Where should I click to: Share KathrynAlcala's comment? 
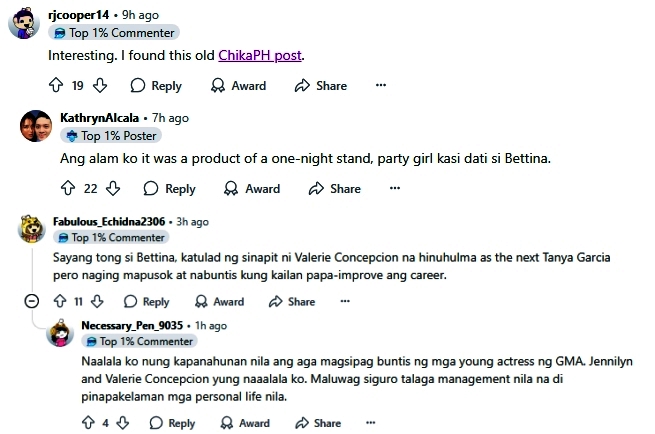pyautogui.click(x=335, y=188)
